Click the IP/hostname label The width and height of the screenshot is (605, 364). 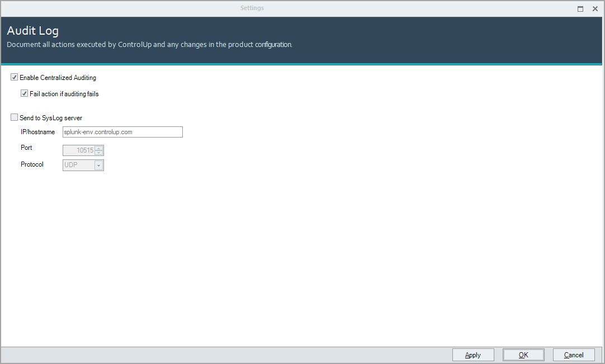pos(38,132)
